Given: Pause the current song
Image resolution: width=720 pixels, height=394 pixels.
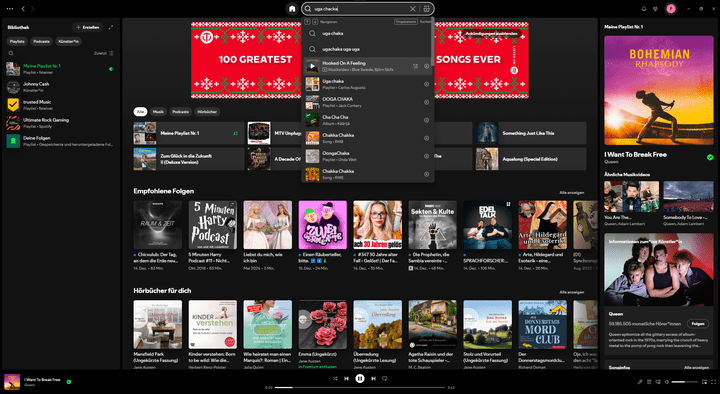Looking at the screenshot, I should click(360, 378).
